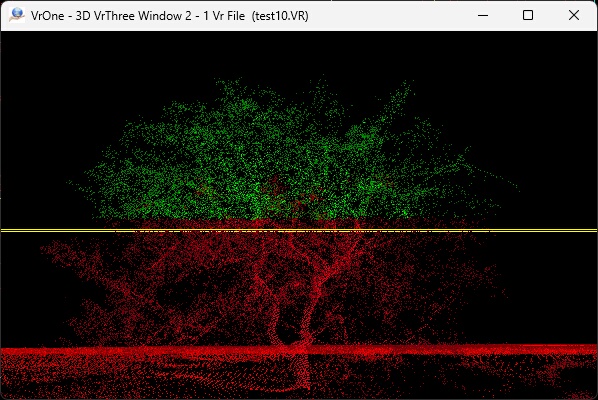
Task: Click the (test10.VR) file name in title
Action: [x=280, y=16]
